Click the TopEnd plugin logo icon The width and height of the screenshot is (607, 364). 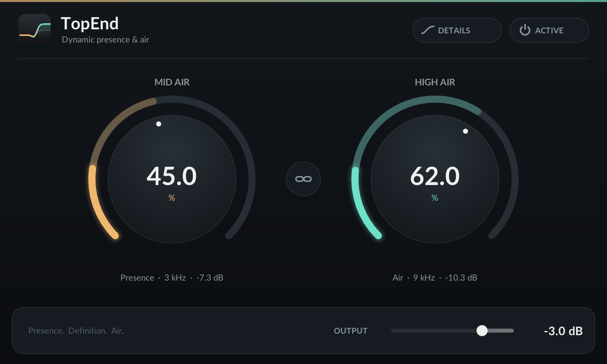34,30
